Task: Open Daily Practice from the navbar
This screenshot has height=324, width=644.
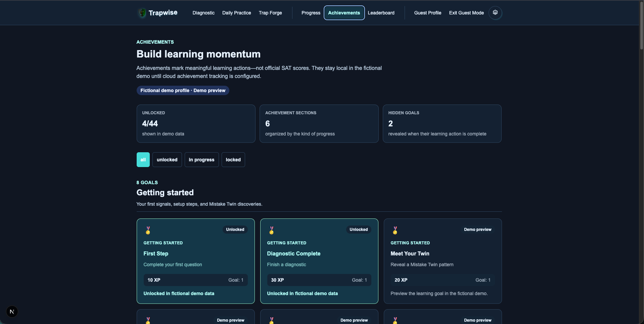Action: click(236, 13)
